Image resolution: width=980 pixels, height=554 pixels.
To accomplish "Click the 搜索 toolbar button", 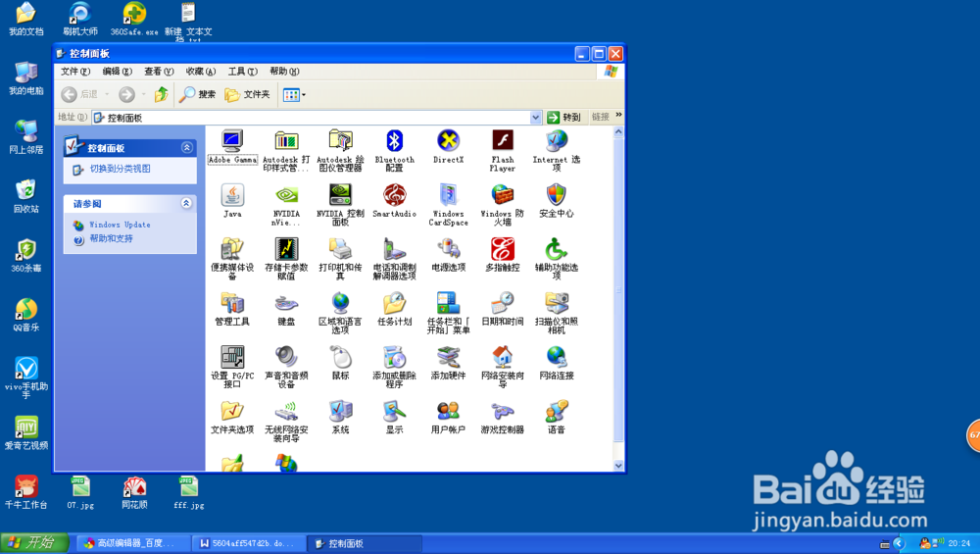I will pyautogui.click(x=198, y=94).
